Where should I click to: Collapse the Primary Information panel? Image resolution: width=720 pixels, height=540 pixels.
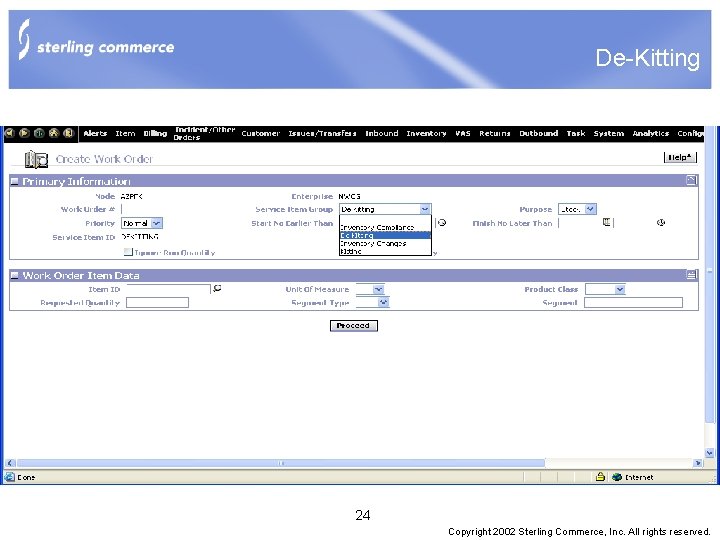(x=15, y=181)
